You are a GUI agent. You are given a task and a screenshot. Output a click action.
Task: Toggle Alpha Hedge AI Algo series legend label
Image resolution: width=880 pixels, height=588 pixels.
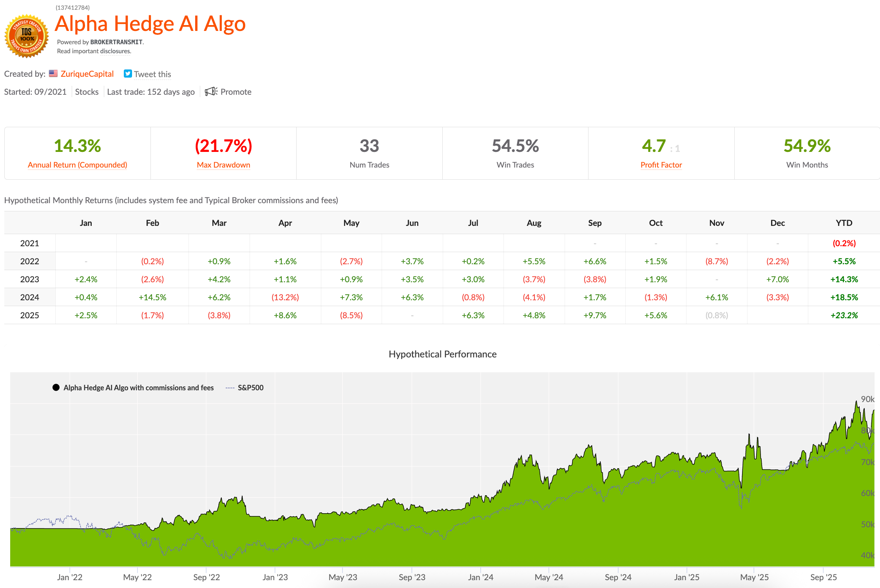pos(138,388)
